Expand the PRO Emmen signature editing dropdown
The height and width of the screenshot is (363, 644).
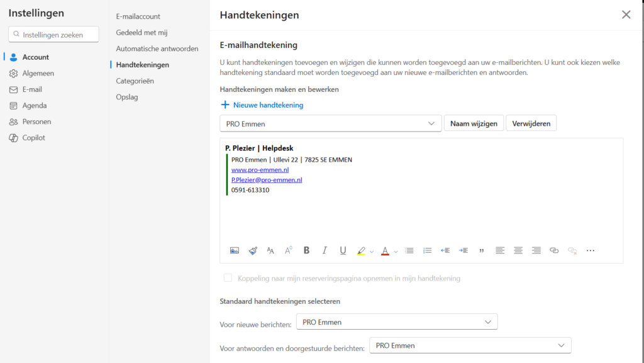pos(330,124)
